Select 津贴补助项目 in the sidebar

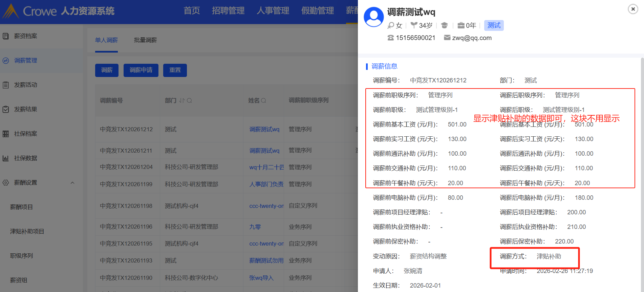pyautogui.click(x=27, y=231)
